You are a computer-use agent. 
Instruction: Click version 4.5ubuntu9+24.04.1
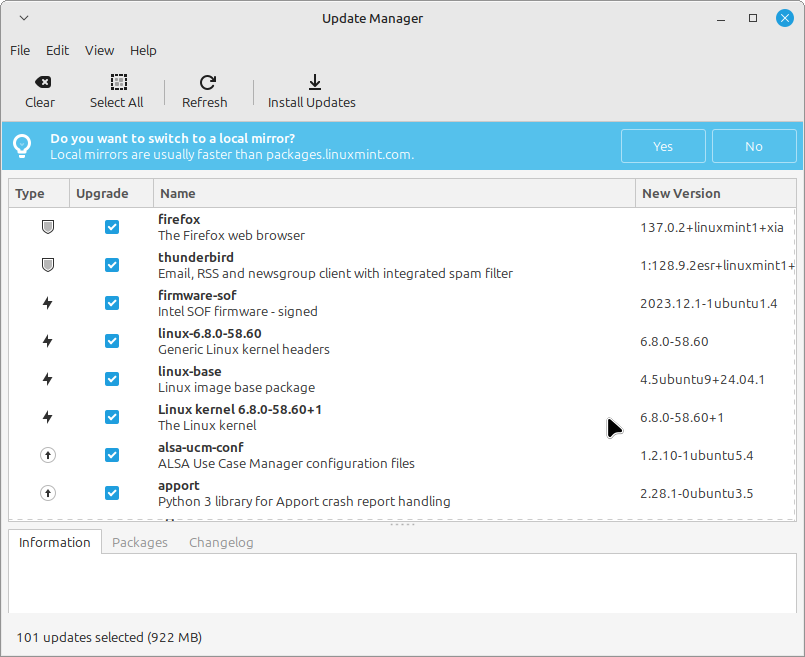click(x=702, y=379)
